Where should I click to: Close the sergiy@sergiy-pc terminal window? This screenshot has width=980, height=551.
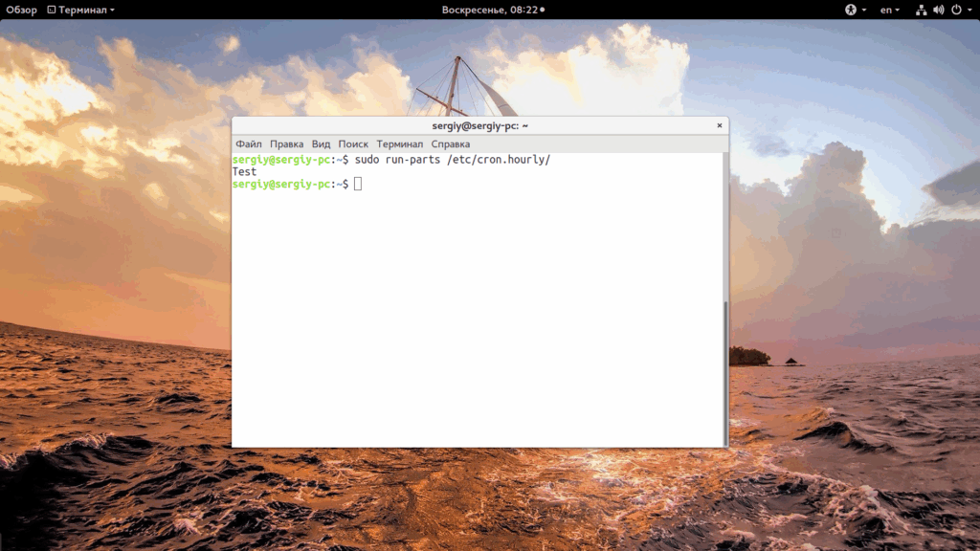tap(720, 125)
